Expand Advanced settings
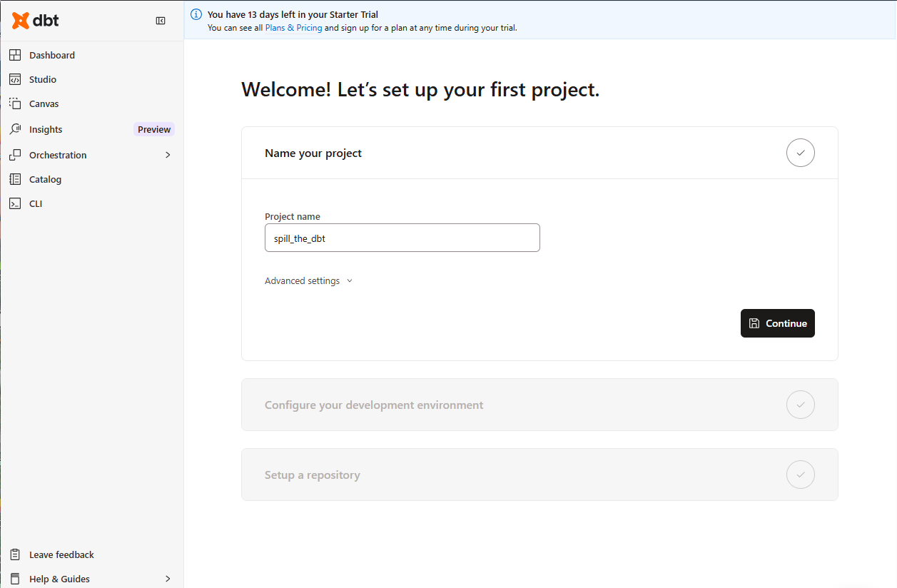 tap(308, 280)
